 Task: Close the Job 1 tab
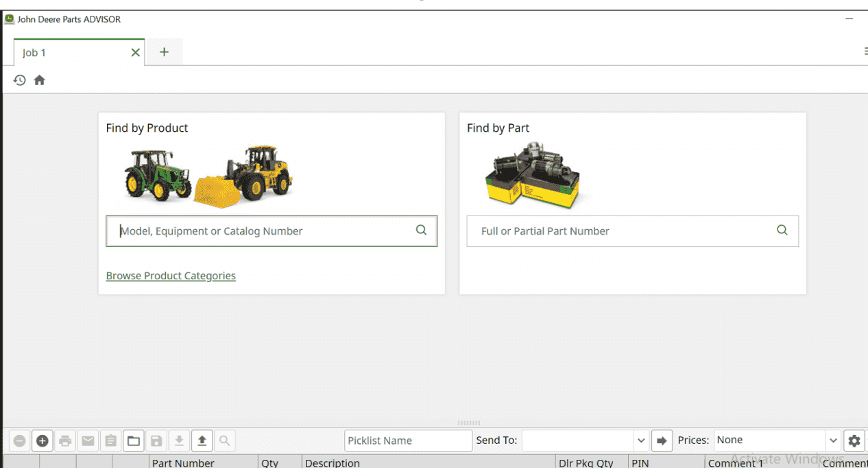[x=135, y=52]
